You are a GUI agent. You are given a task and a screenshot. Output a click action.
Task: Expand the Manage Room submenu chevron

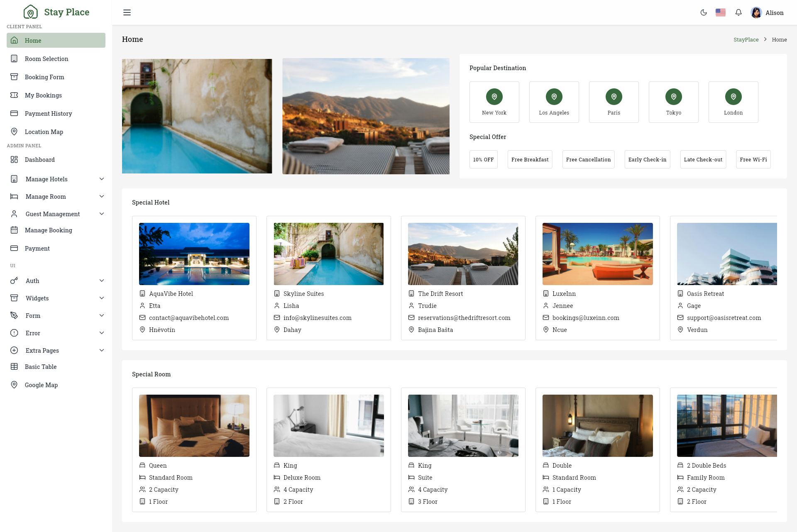pos(102,196)
